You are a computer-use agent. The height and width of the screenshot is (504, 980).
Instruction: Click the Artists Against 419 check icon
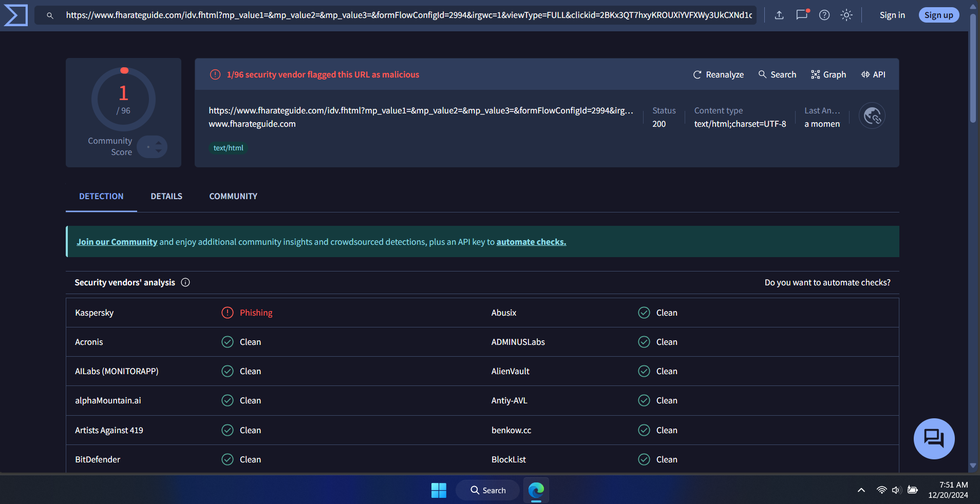click(227, 430)
